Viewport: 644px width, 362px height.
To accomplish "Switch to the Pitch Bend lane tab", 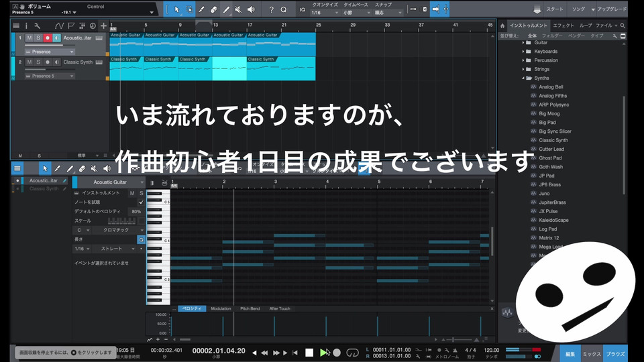I will pos(250,308).
